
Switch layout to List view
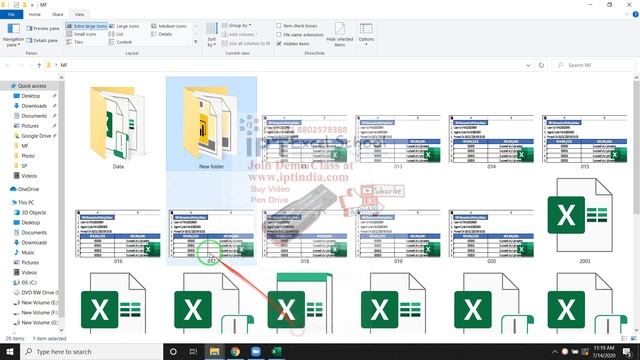(116, 34)
